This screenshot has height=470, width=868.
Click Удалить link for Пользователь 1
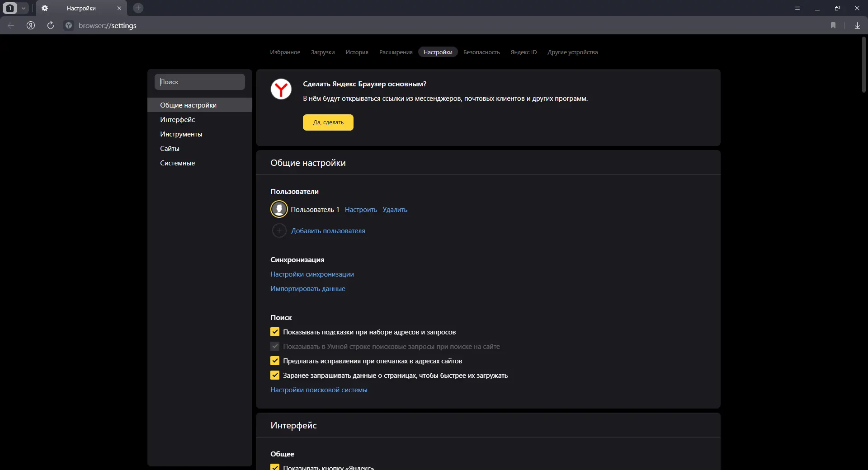click(x=395, y=209)
